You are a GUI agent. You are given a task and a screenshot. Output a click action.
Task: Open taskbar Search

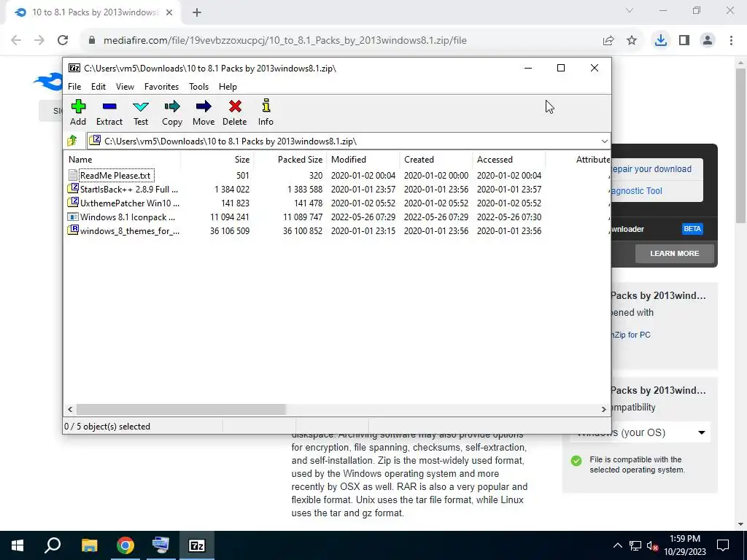click(x=53, y=545)
